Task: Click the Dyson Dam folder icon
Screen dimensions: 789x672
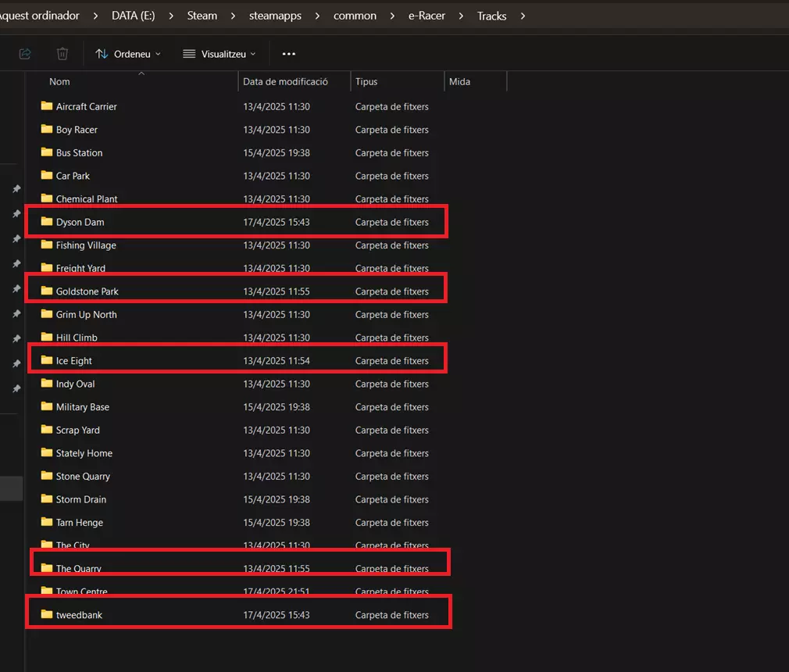Action: (47, 222)
